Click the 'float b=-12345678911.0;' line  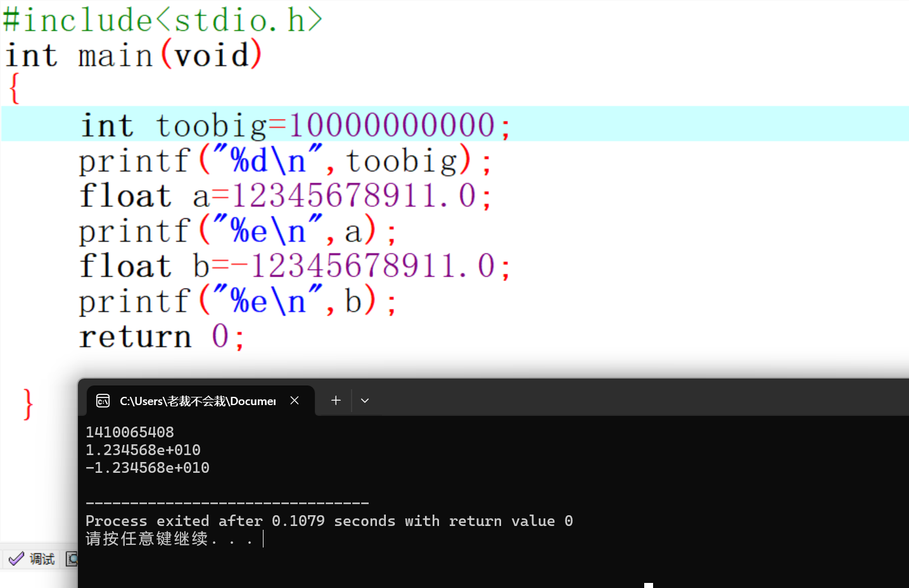pyautogui.click(x=295, y=266)
